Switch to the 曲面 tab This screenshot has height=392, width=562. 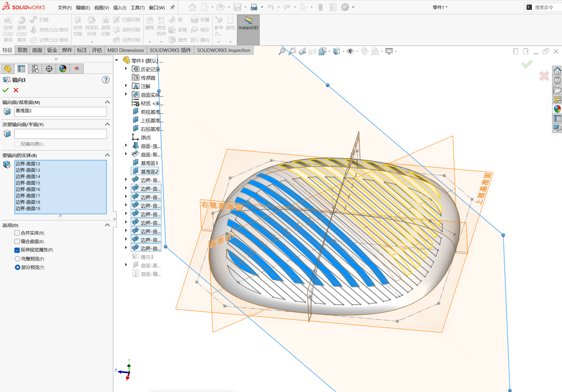[37, 50]
